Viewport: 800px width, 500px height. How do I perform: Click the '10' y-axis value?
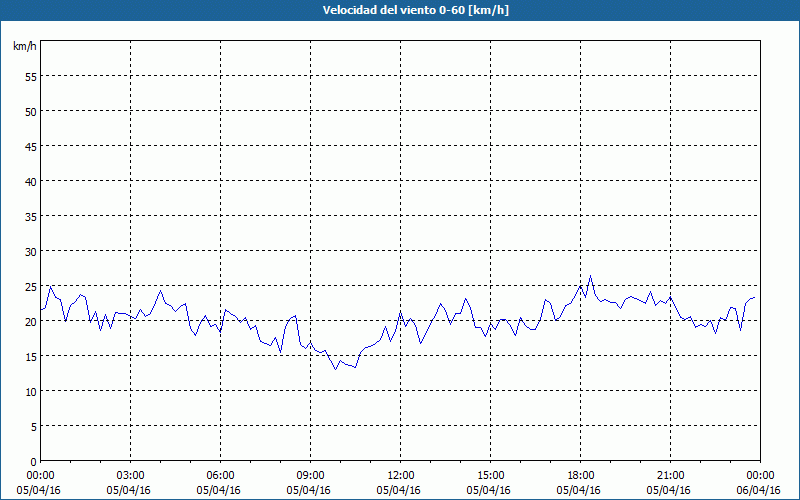point(31,392)
